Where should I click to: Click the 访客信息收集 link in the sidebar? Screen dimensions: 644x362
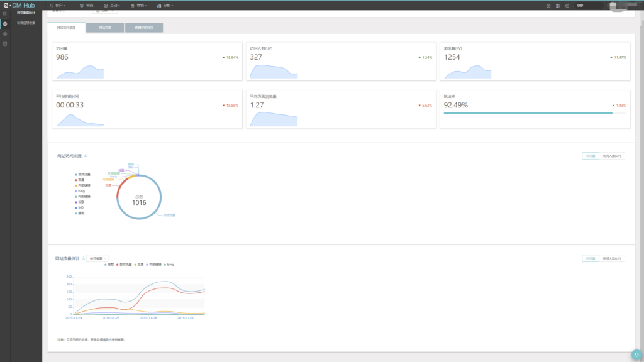[26, 23]
